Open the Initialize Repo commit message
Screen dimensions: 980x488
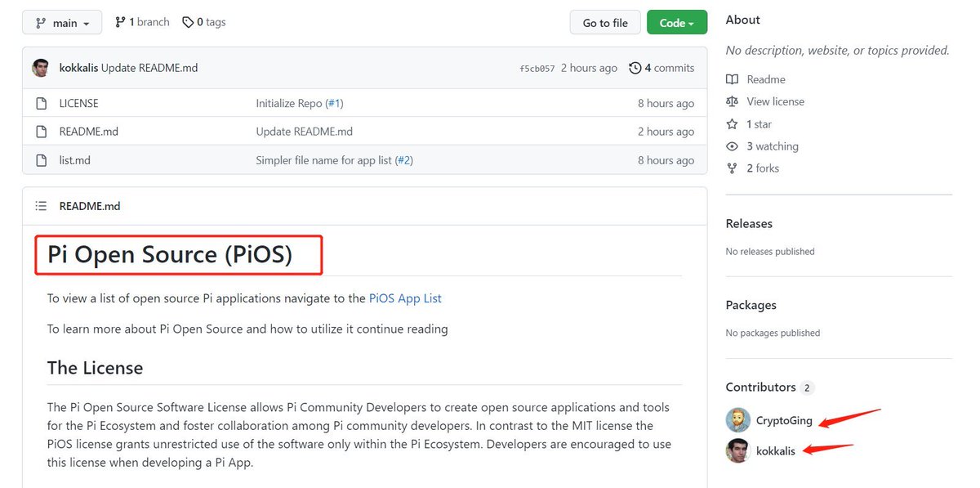coord(289,103)
